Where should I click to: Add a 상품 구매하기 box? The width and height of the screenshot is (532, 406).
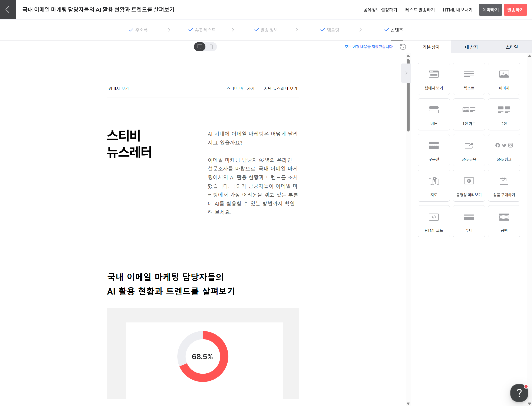point(504,186)
